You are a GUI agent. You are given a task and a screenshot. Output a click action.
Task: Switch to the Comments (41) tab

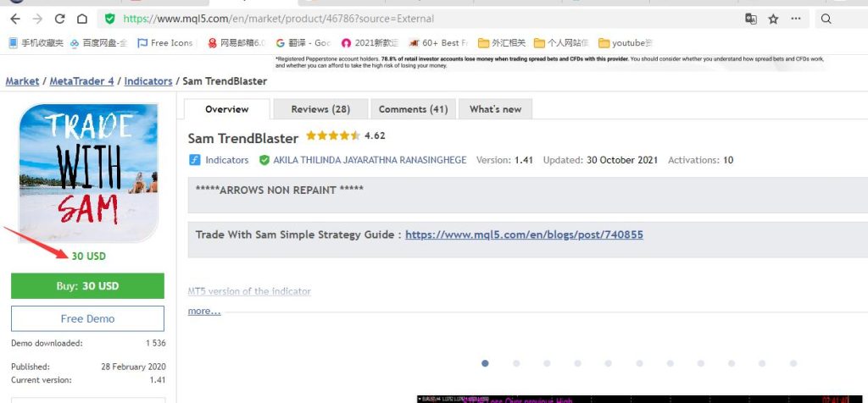click(x=413, y=109)
